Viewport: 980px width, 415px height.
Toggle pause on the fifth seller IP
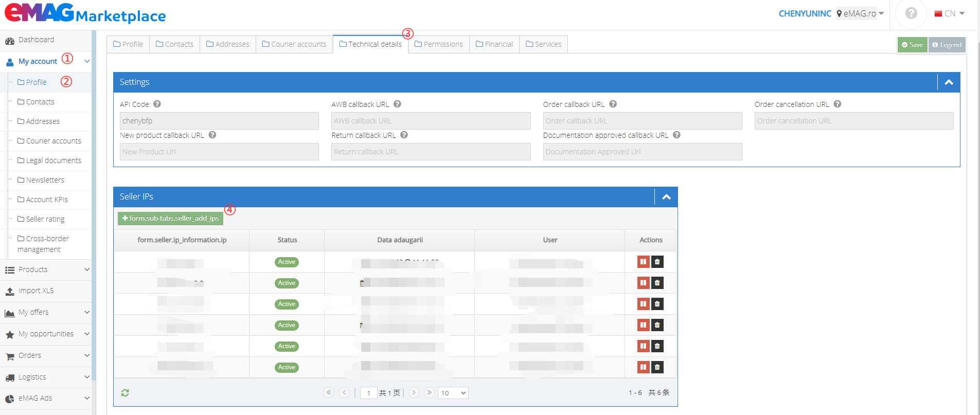point(643,346)
